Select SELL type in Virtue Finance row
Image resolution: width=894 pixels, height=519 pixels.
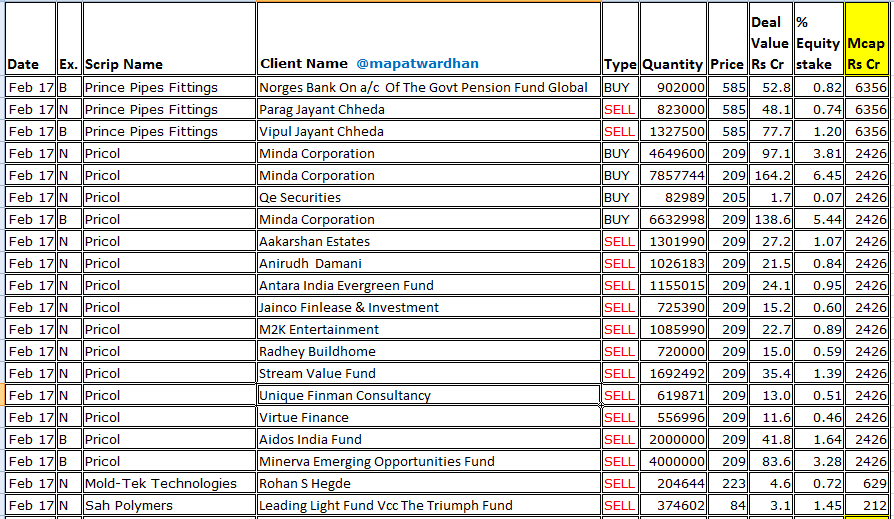[x=620, y=417]
